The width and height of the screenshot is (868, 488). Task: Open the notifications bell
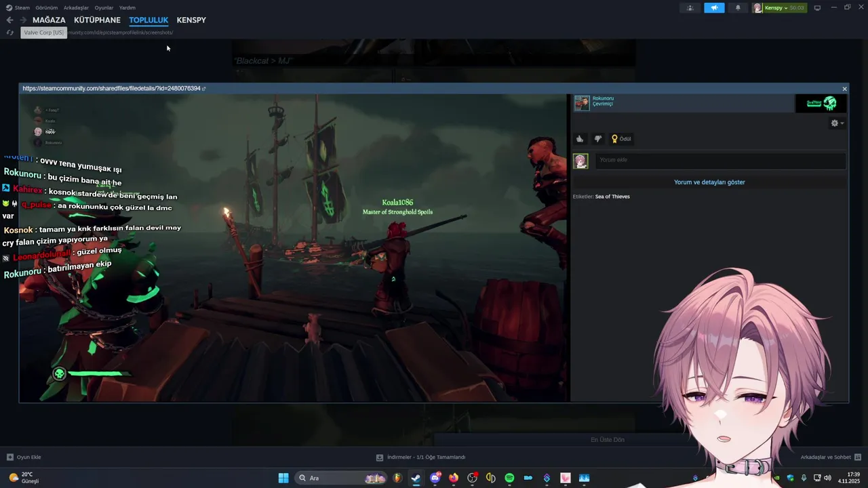(738, 7)
